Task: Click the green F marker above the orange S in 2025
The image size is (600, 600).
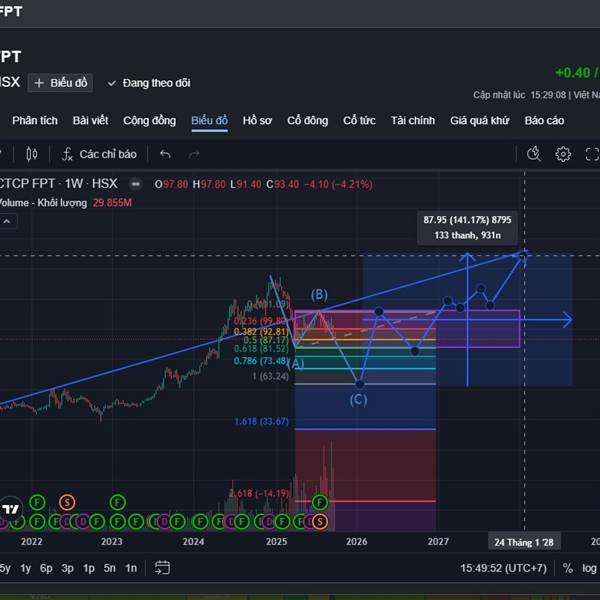Action: (x=320, y=502)
